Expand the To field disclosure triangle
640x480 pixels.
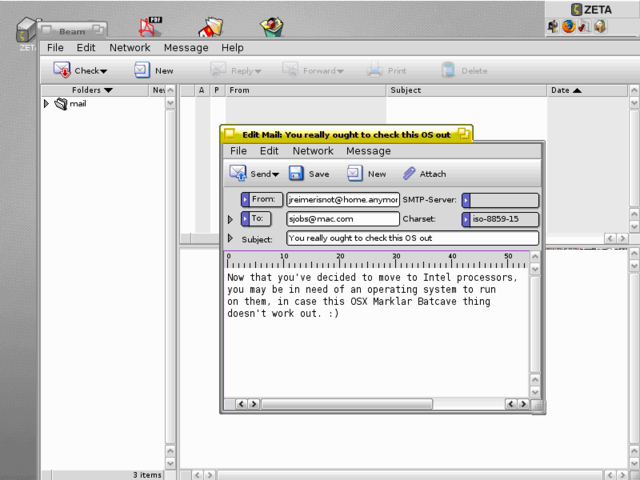tap(230, 219)
